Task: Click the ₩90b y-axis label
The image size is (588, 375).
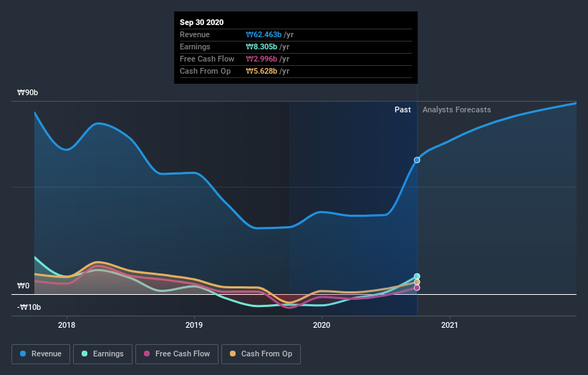Action: pyautogui.click(x=28, y=92)
